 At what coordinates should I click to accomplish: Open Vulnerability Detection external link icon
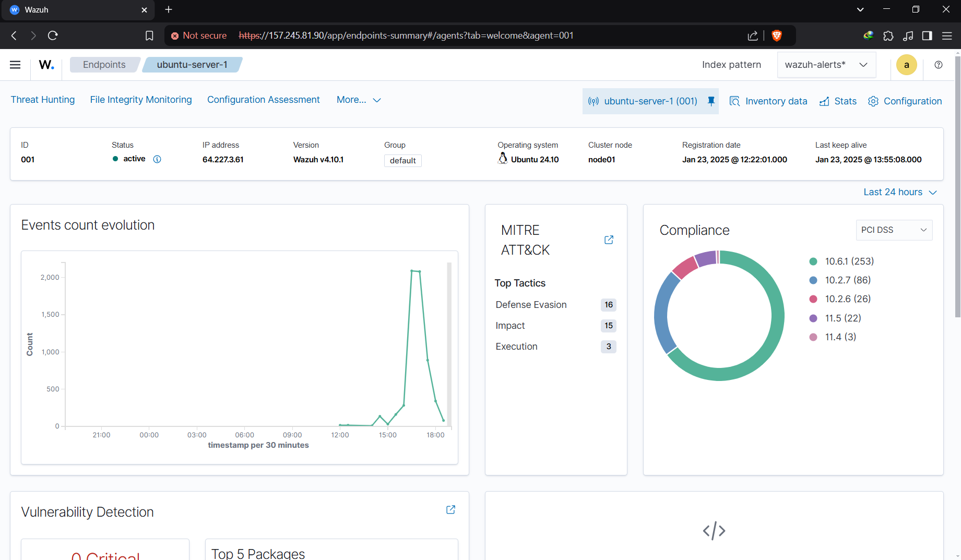pos(450,509)
